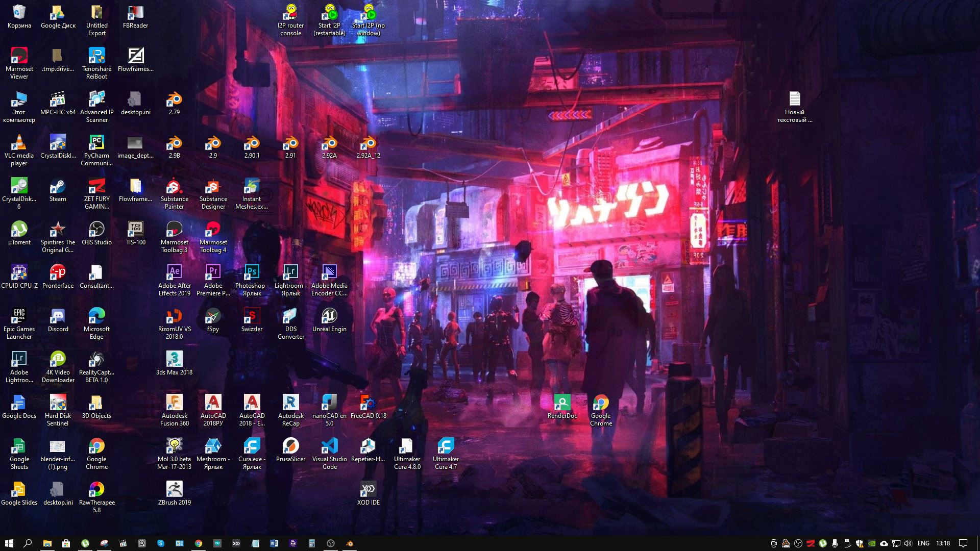Click the Windows Start button

coord(9,543)
